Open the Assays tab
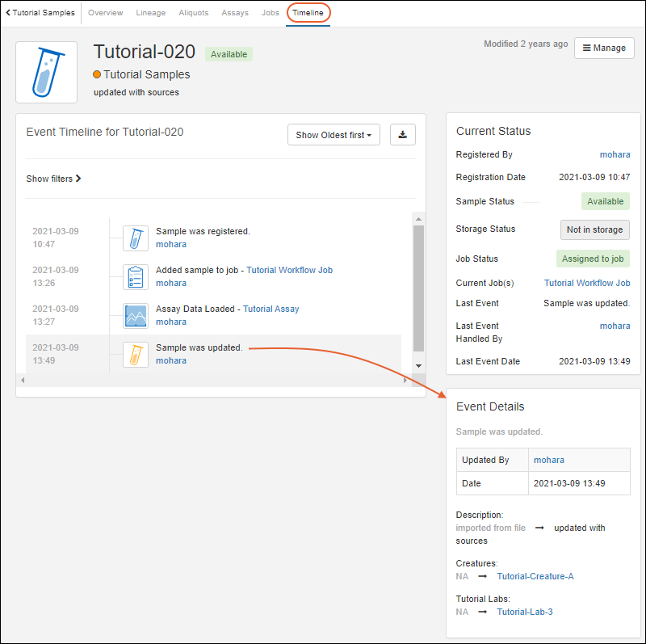Screen dimensions: 646x644 coord(235,13)
